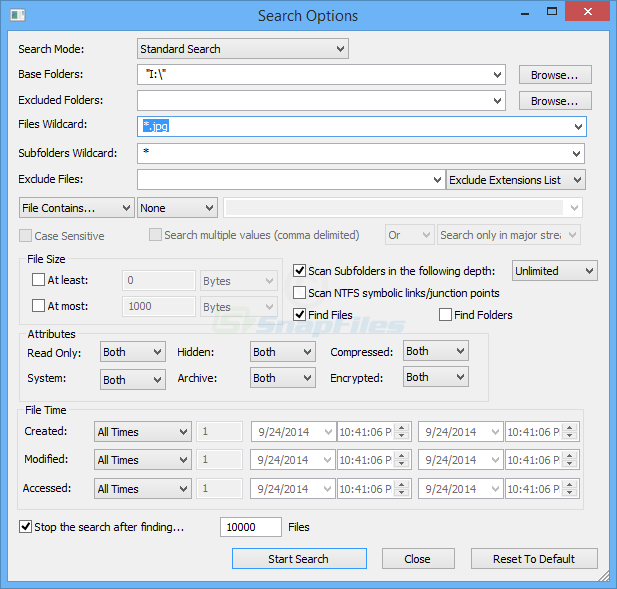The height and width of the screenshot is (589, 617).
Task: Open the Exclude Files dropdown arrow
Action: coord(437,180)
